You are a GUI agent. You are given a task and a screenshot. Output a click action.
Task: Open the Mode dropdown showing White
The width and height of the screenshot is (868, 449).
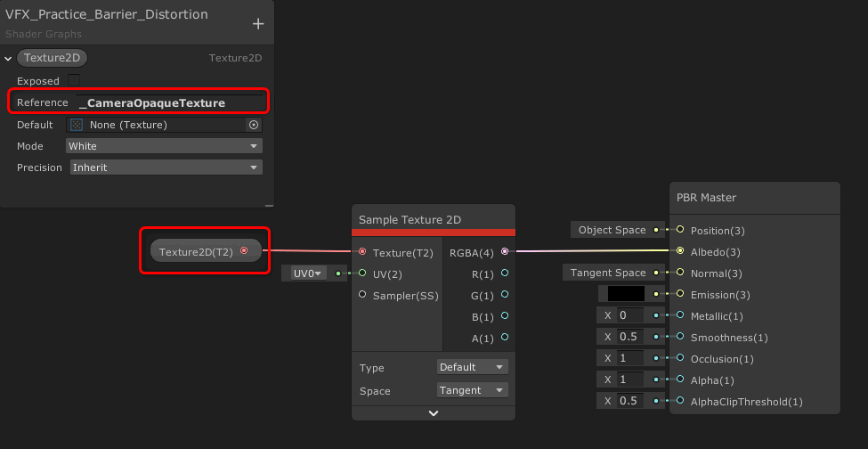pyautogui.click(x=164, y=146)
